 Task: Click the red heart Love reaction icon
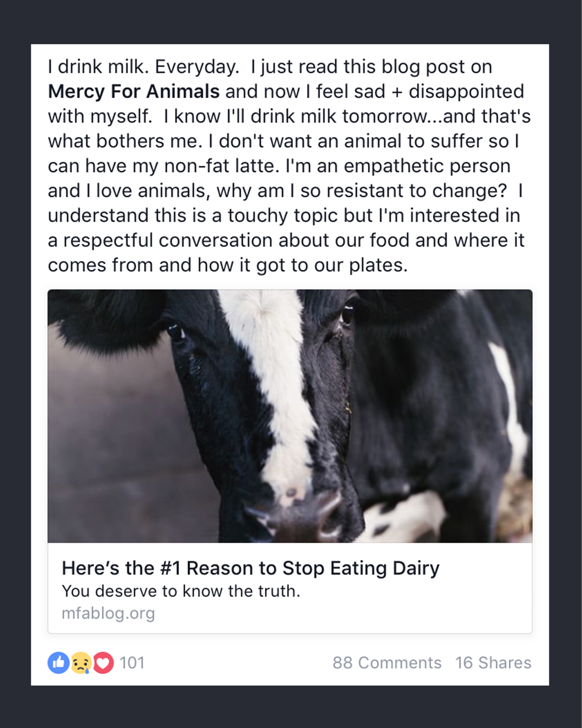click(103, 662)
